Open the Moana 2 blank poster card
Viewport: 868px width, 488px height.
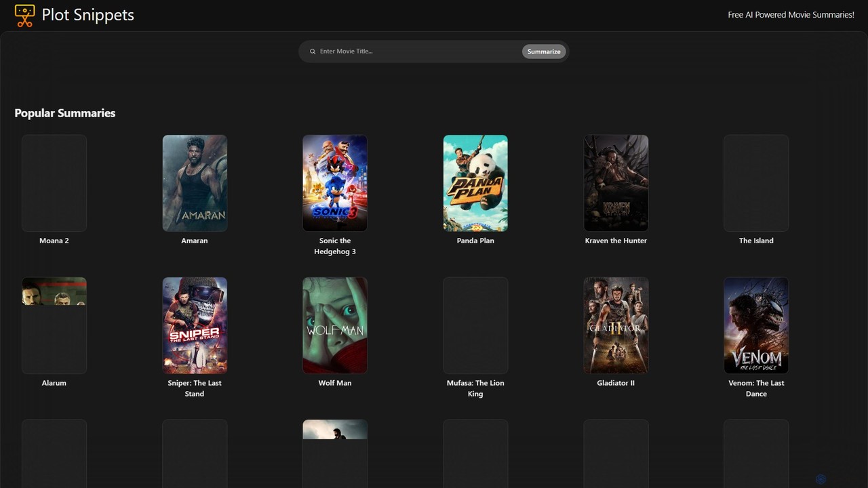click(x=54, y=183)
